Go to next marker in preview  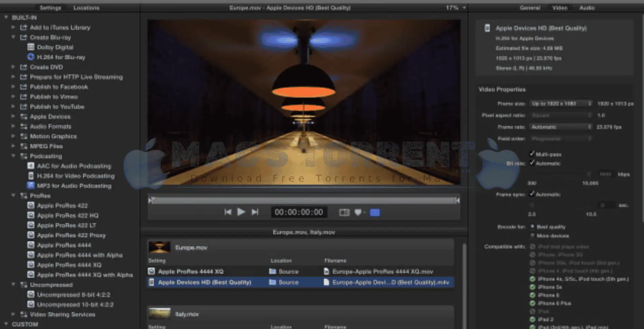pos(255,212)
